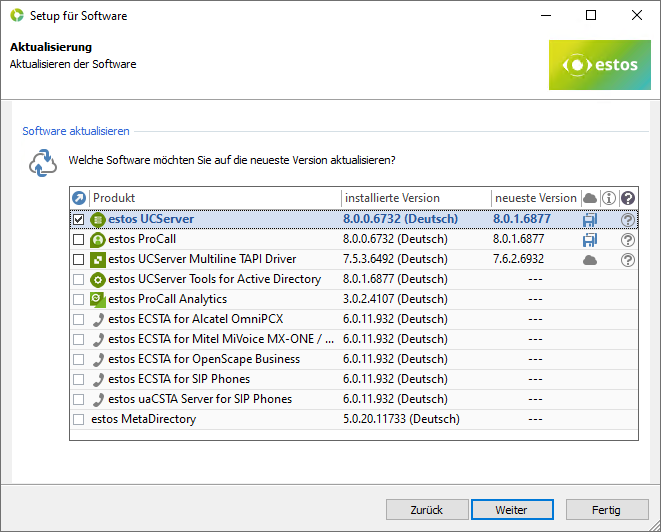Check the estos ProCall checkbox
This screenshot has height=532, width=661.
pyautogui.click(x=79, y=239)
